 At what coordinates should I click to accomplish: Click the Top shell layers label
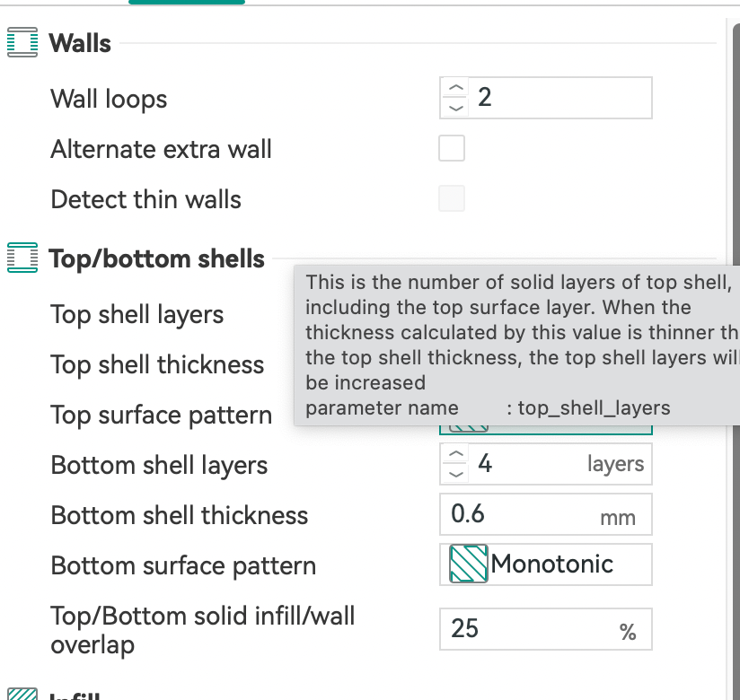[137, 315]
